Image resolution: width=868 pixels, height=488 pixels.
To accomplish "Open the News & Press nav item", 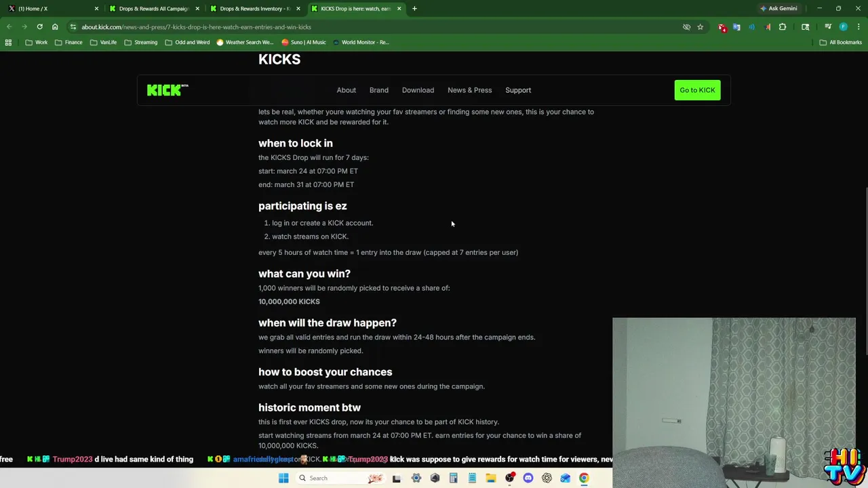I will coord(469,90).
